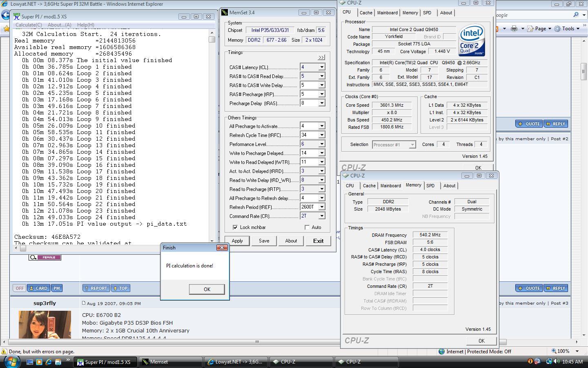Click the Memset taskbar button
This screenshot has height=368, width=588.
click(x=171, y=362)
